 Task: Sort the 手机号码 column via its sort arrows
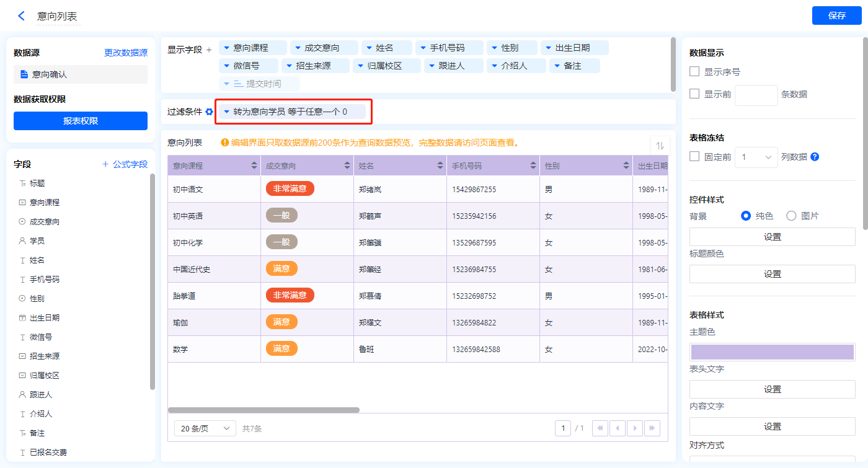pyautogui.click(x=533, y=166)
